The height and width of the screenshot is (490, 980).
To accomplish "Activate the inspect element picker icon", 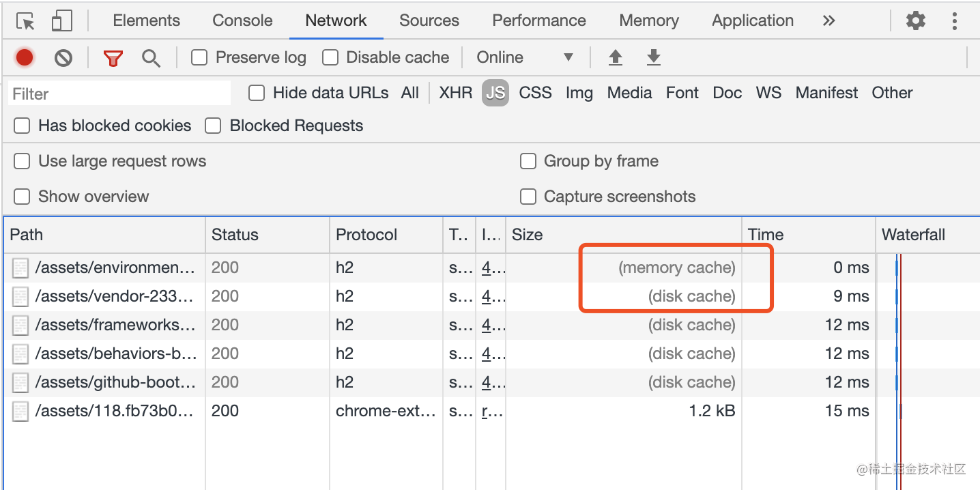I will pos(26,21).
